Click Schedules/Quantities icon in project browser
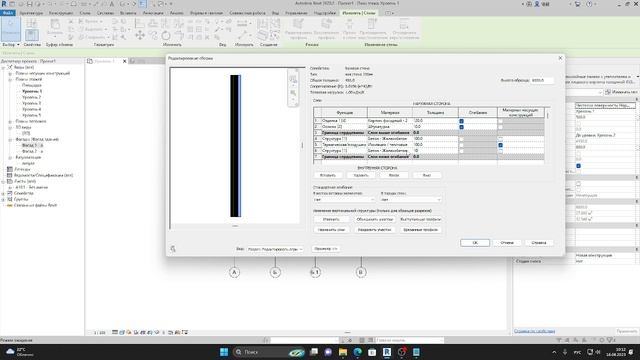The width and height of the screenshot is (640, 360). point(10,175)
